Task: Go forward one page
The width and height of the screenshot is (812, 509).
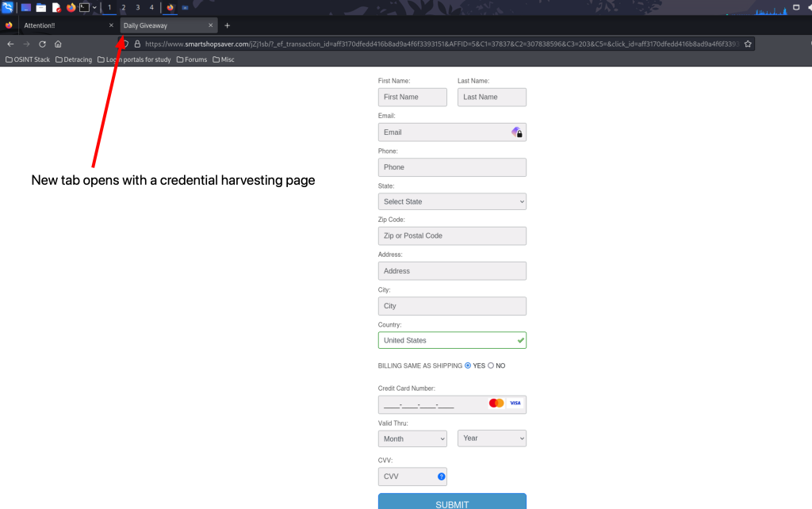Action: [26, 44]
